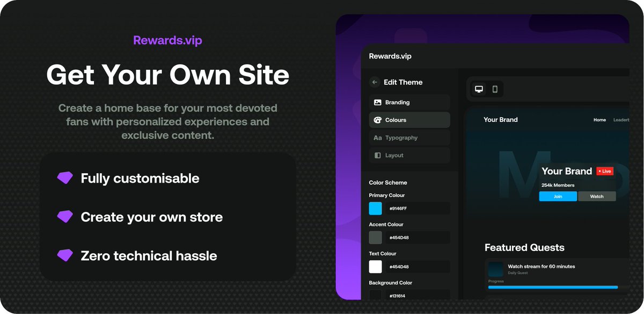Click the 'Color Scheme' heading
The width and height of the screenshot is (644, 314).
point(388,182)
